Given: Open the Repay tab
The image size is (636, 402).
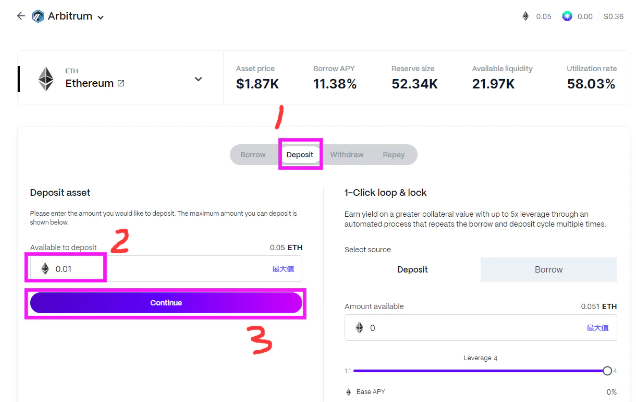Looking at the screenshot, I should (393, 155).
